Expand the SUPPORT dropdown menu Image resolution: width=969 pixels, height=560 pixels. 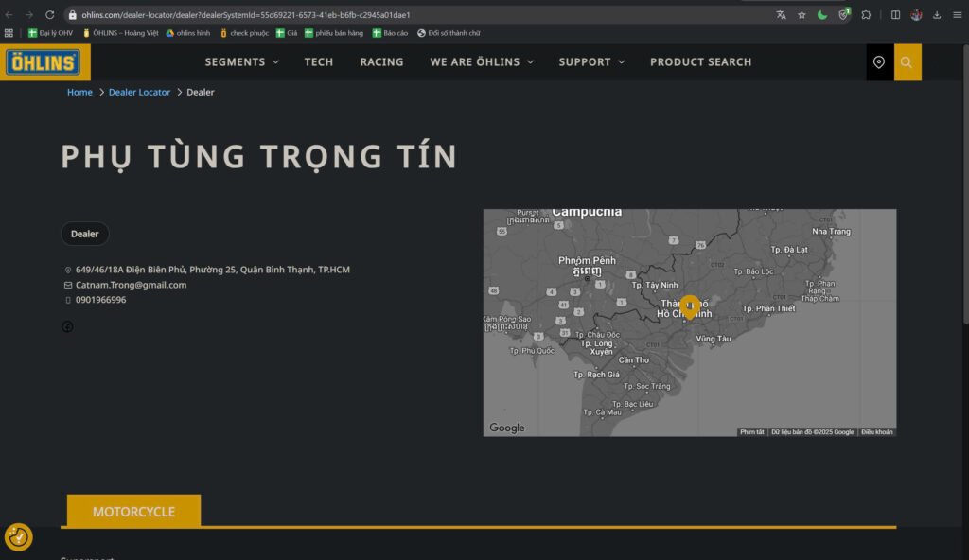tap(591, 61)
